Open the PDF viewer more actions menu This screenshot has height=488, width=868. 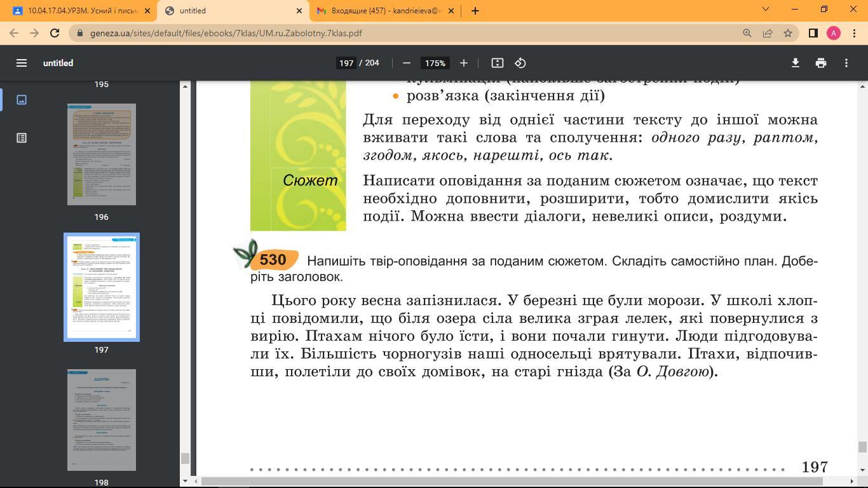tap(846, 63)
